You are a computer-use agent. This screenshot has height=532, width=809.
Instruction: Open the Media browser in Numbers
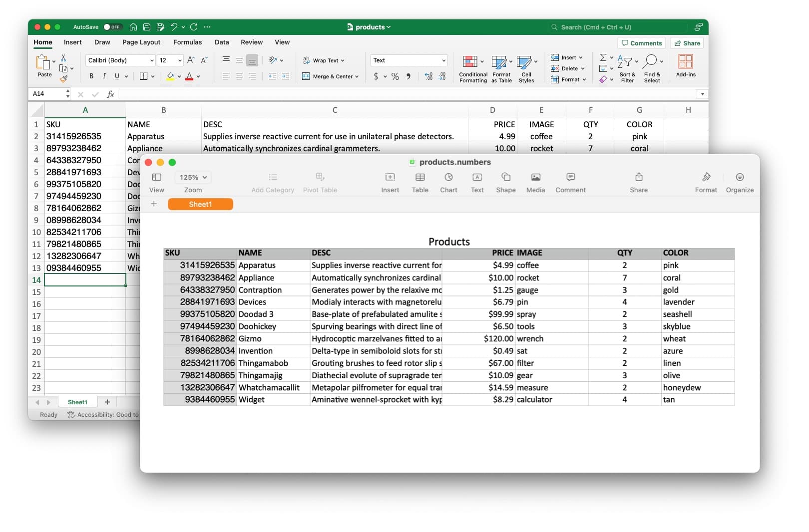[x=535, y=182]
